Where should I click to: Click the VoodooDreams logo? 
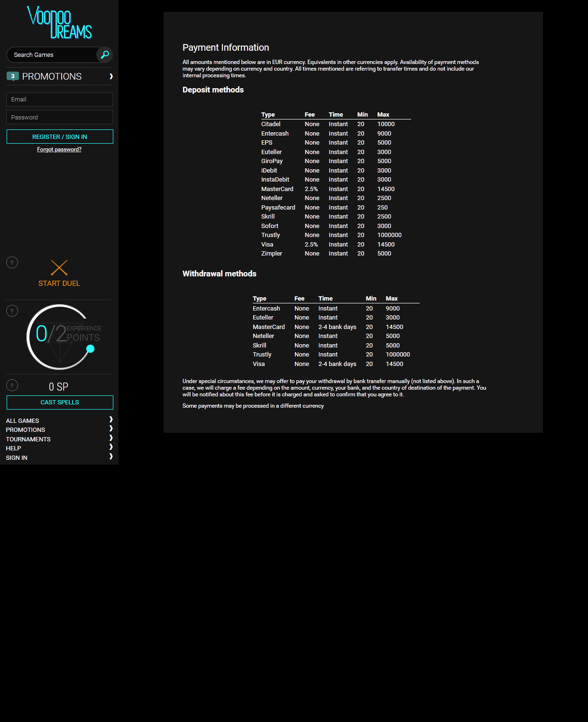59,22
